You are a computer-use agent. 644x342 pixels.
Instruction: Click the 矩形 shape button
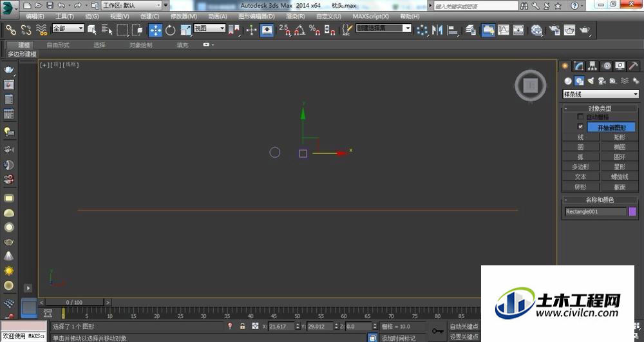[x=620, y=137]
